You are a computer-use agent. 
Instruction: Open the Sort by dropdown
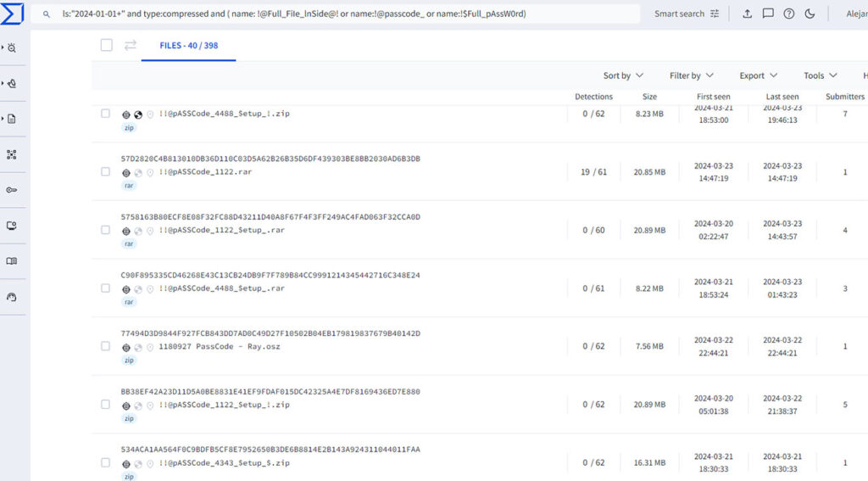623,76
